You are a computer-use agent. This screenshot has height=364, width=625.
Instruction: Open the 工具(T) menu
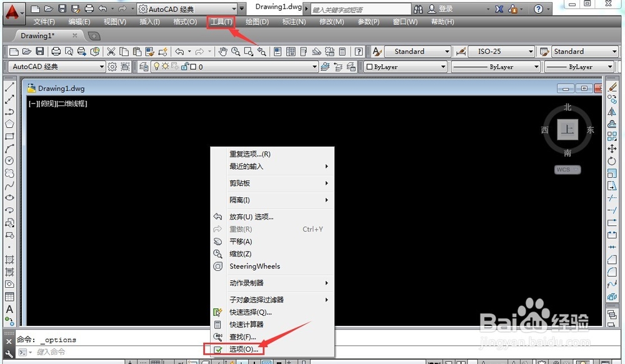[222, 22]
